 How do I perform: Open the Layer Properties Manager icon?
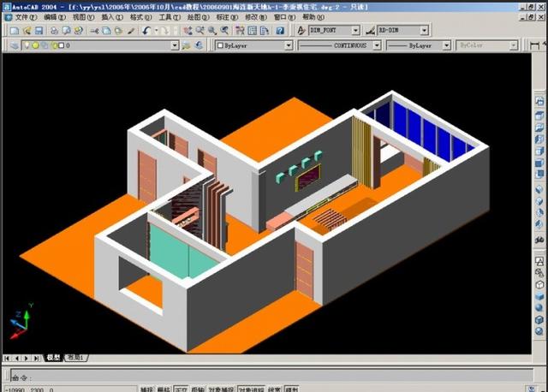click(x=15, y=45)
